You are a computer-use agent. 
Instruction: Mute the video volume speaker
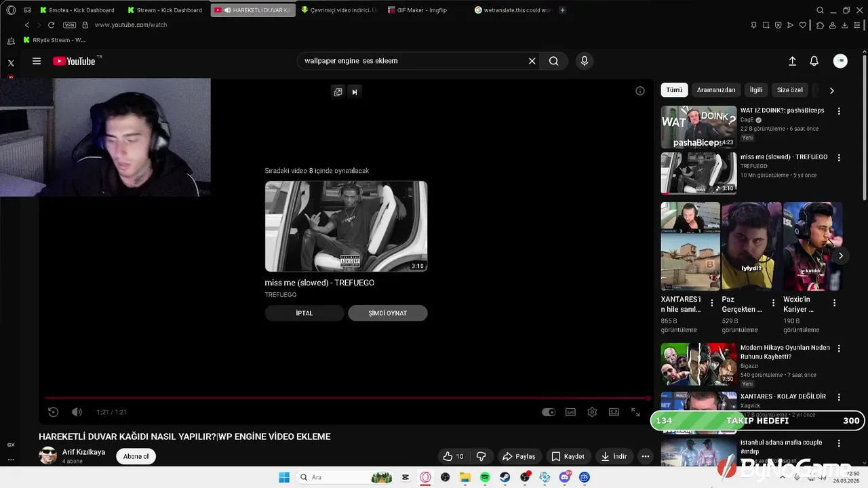click(x=77, y=412)
